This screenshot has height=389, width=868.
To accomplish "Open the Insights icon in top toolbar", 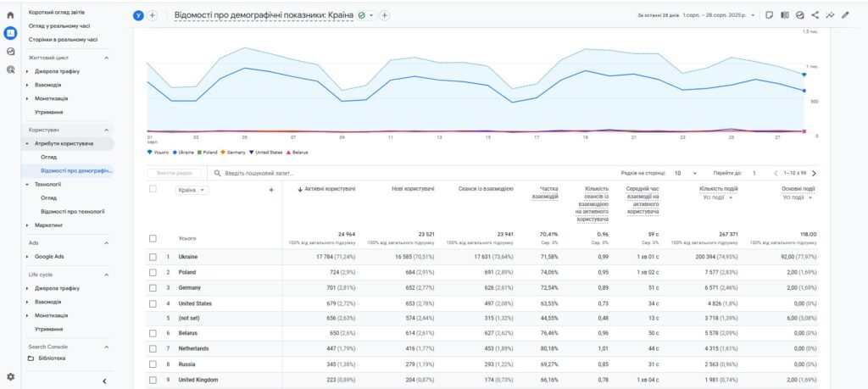I will (x=830, y=15).
